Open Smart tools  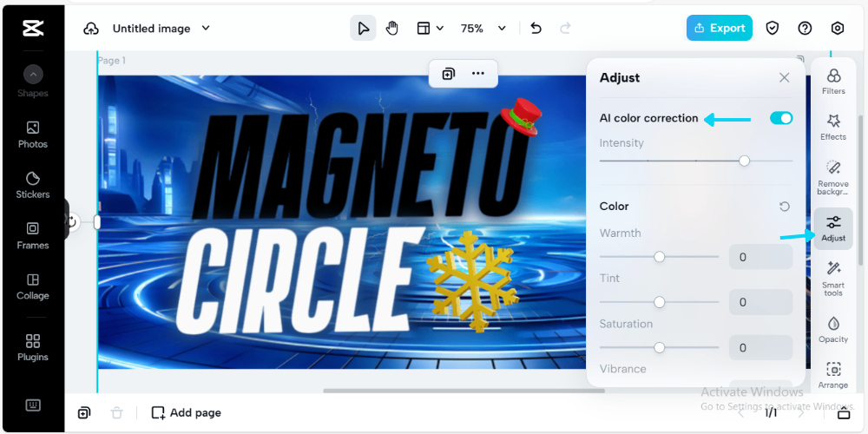(x=833, y=279)
